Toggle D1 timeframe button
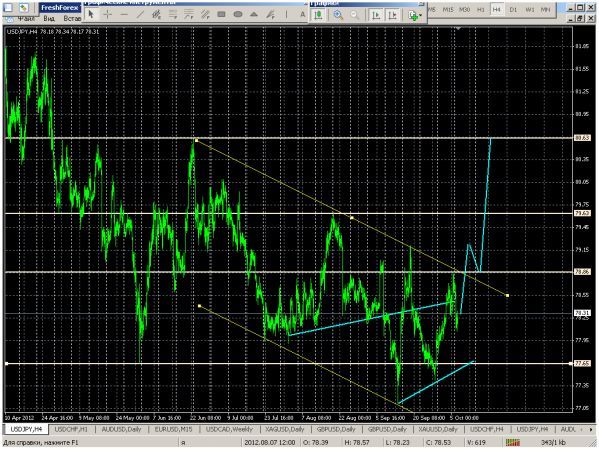Viewport: 599px width, 450px height. click(x=513, y=10)
